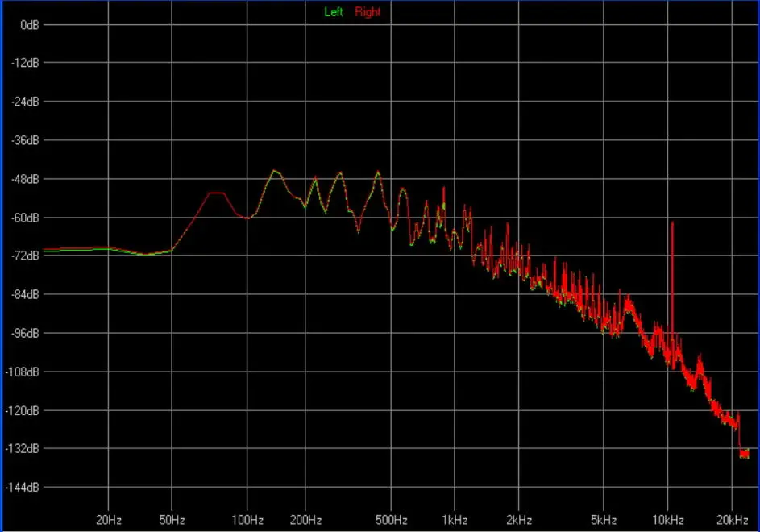Click the 500Hz frequency label

(391, 518)
